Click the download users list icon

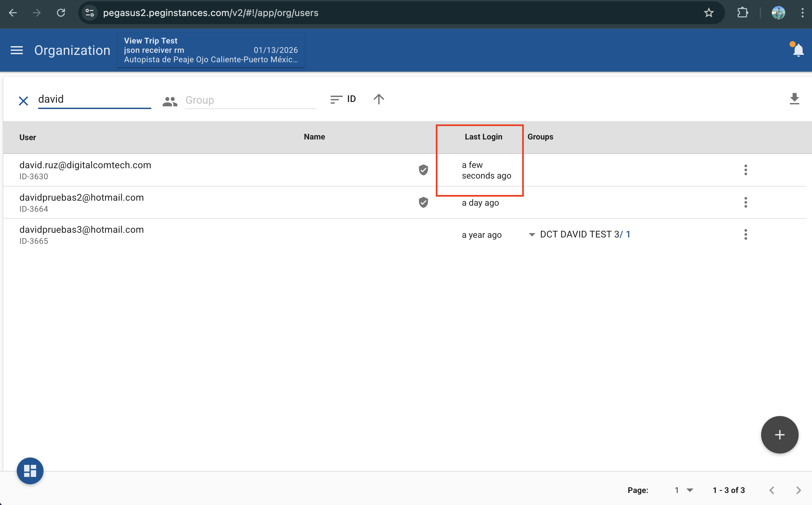[x=794, y=99]
